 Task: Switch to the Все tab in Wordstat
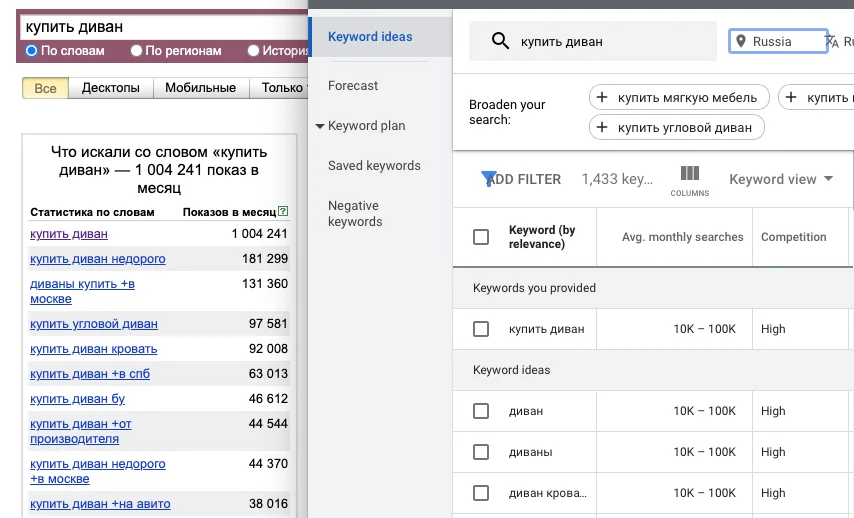point(45,88)
